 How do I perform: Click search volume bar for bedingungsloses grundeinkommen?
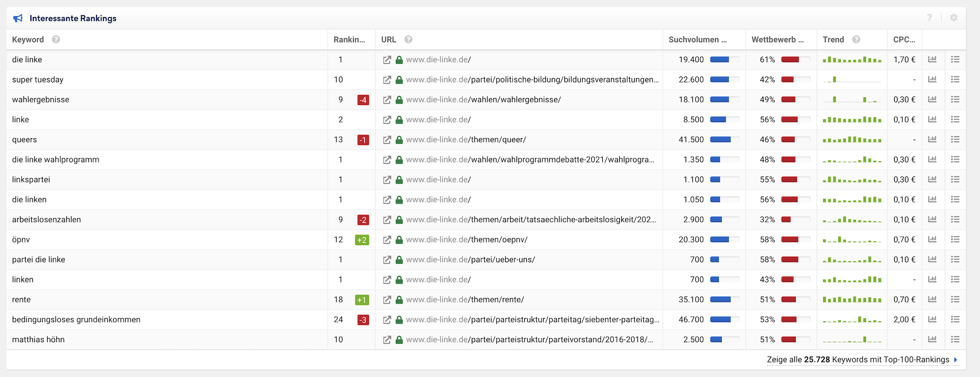(x=724, y=320)
